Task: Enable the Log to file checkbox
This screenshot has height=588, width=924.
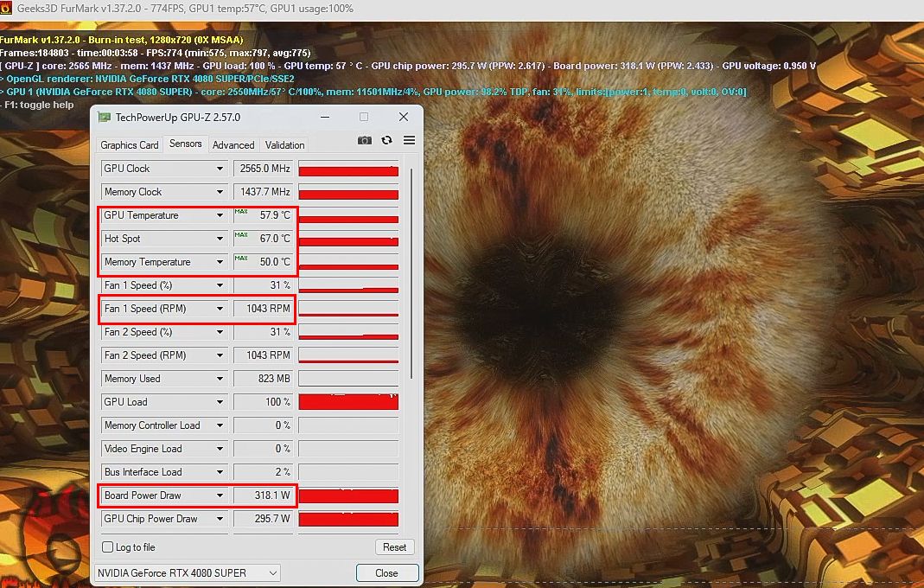Action: click(x=108, y=547)
